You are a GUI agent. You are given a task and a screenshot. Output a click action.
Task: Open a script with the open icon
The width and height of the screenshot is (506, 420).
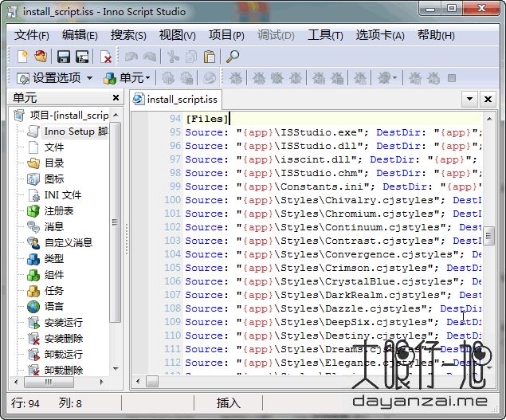tap(41, 57)
